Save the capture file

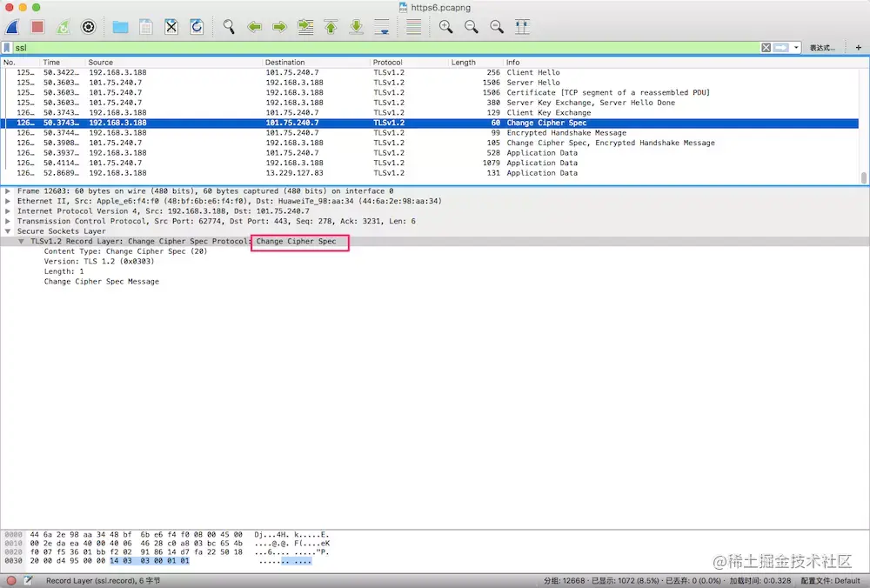pos(146,27)
